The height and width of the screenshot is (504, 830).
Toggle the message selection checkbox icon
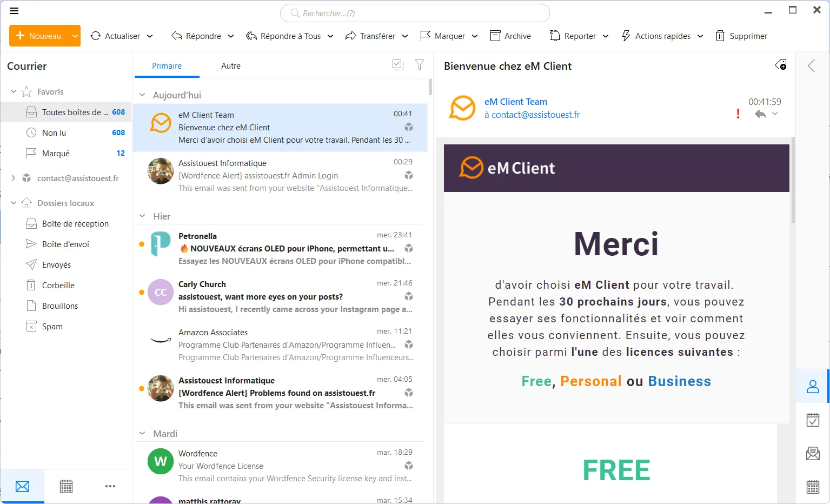click(x=398, y=65)
